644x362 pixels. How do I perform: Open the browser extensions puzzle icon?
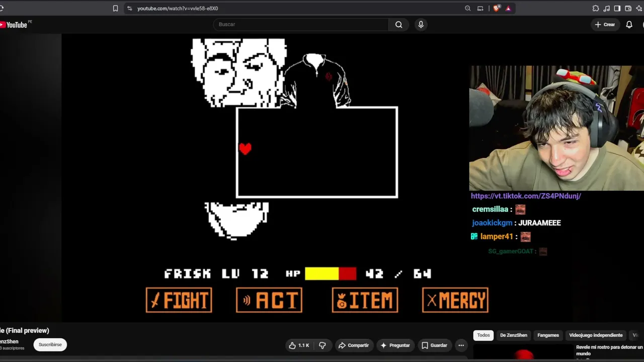(x=596, y=9)
